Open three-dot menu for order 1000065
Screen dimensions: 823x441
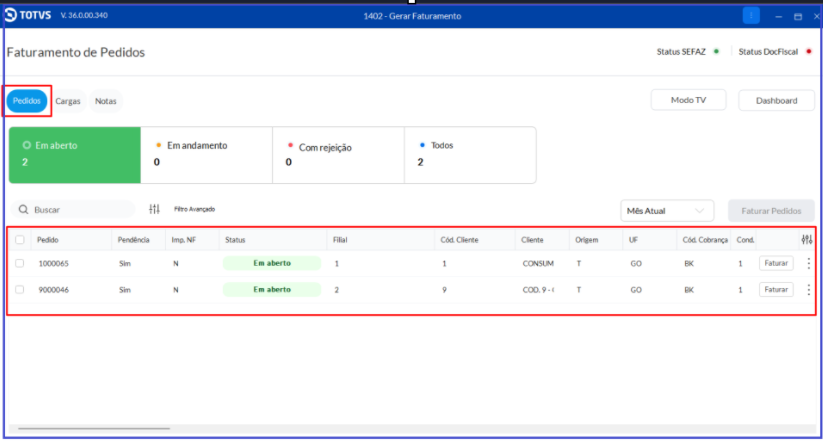[808, 264]
